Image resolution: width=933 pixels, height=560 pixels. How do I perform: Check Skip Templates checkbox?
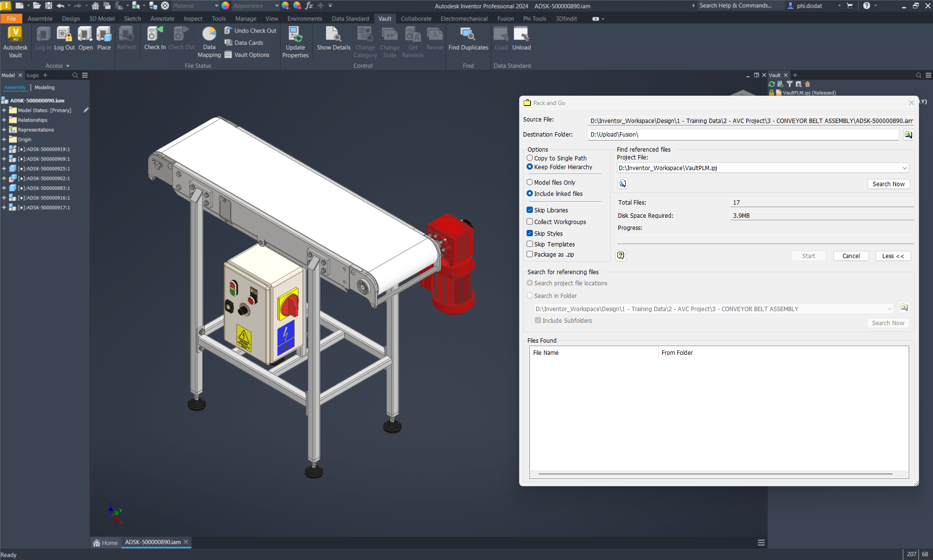(530, 244)
